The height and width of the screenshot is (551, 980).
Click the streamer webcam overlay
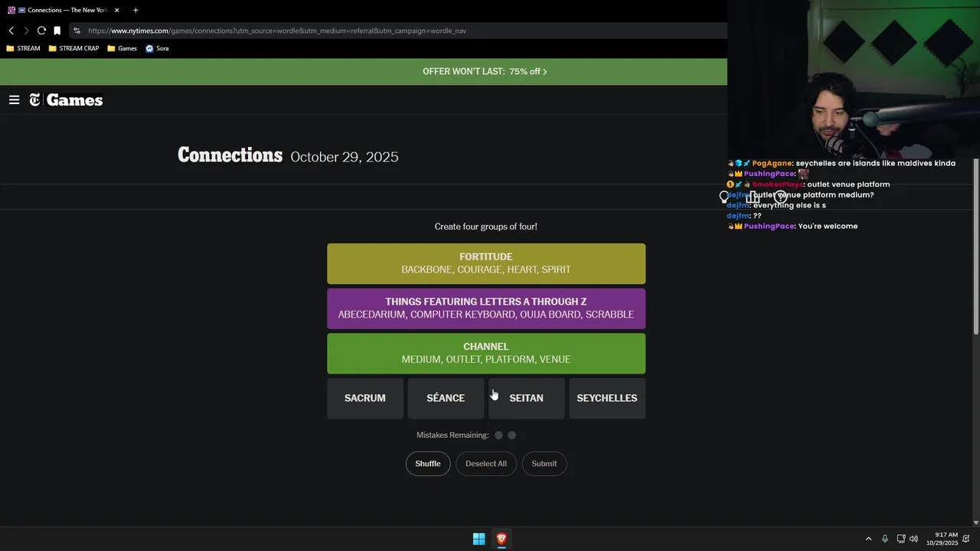[x=854, y=79]
